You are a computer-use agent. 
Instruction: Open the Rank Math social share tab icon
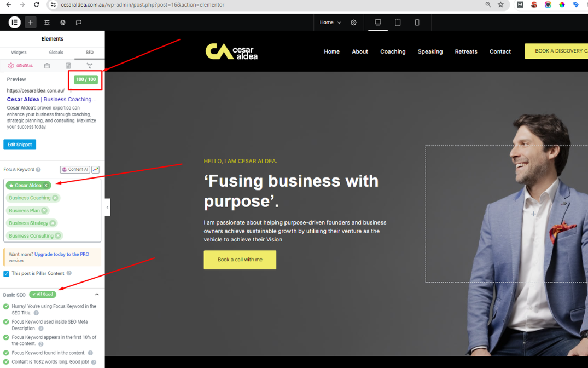point(89,66)
